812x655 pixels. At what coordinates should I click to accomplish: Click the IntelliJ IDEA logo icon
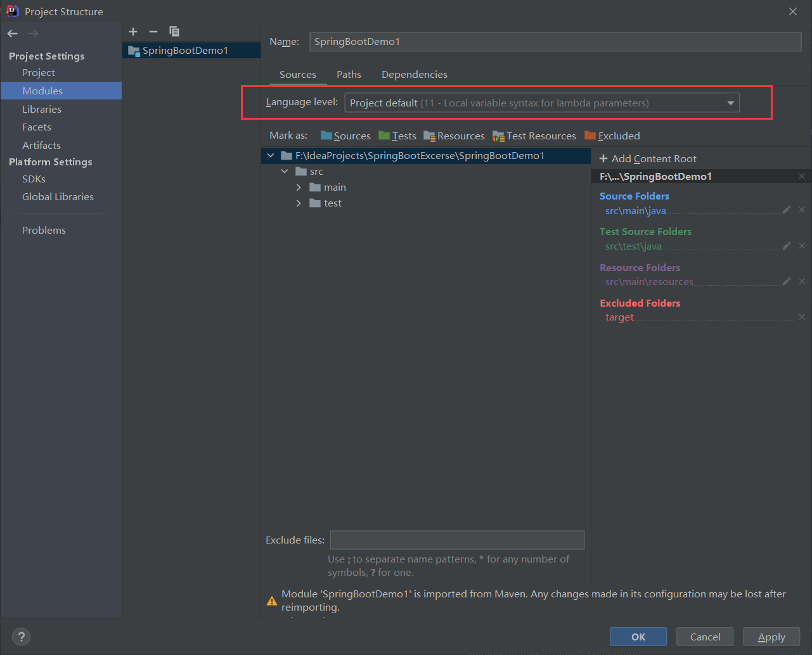(12, 11)
